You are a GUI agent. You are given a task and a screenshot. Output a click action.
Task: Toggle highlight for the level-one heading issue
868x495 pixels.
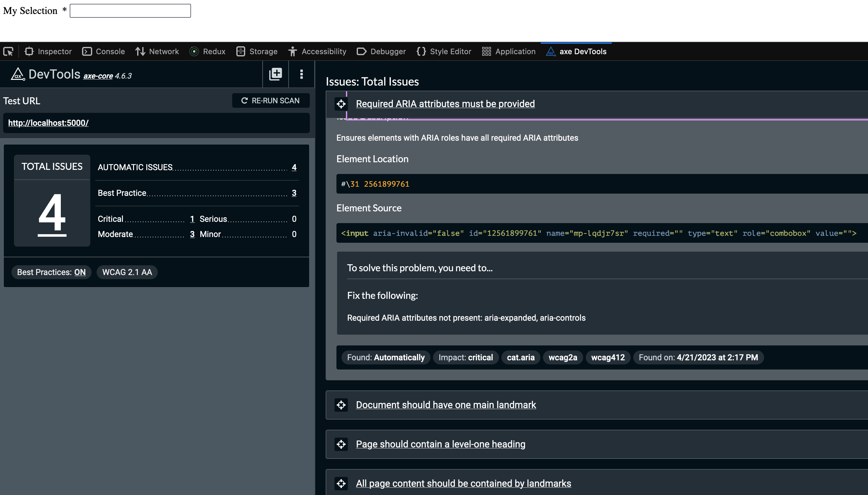coord(341,444)
